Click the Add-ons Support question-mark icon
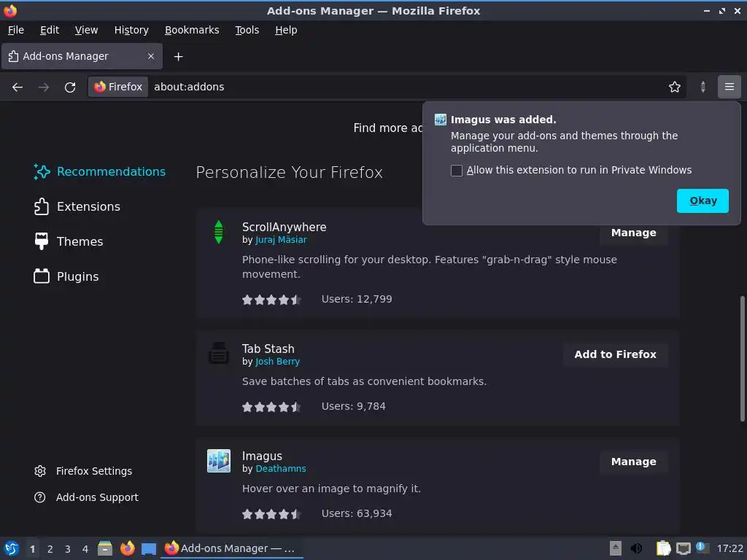This screenshot has width=747, height=560. pos(40,497)
